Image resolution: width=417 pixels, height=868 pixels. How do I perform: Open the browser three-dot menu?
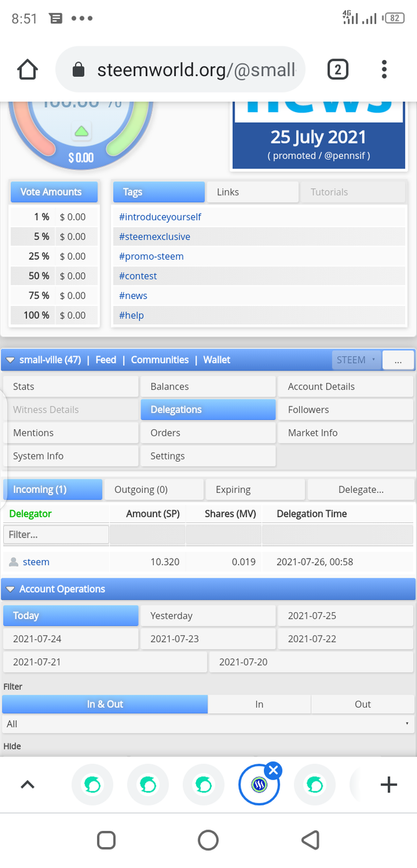[384, 69]
